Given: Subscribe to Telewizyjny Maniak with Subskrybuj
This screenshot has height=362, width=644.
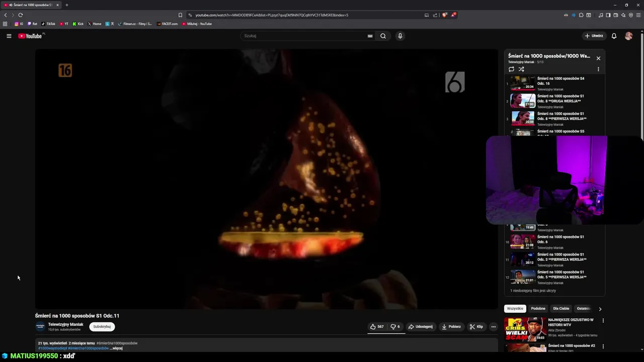Looking at the screenshot, I should coord(102,326).
